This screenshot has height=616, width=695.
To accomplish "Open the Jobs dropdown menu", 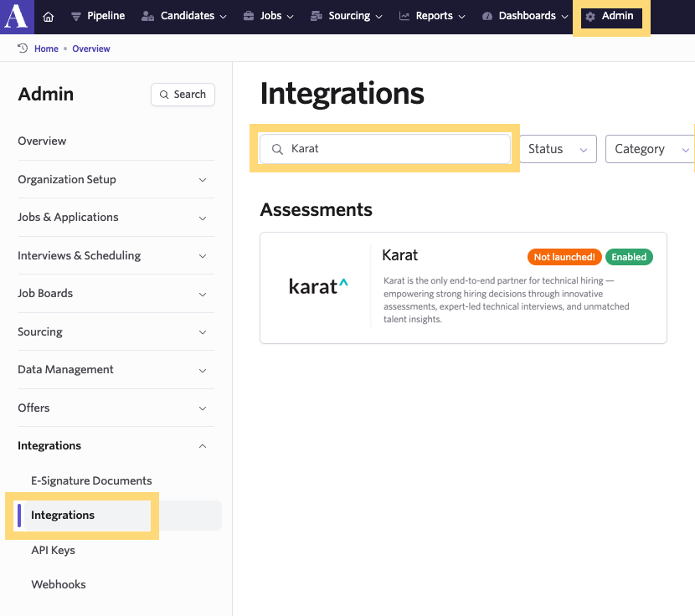I will pos(269,17).
